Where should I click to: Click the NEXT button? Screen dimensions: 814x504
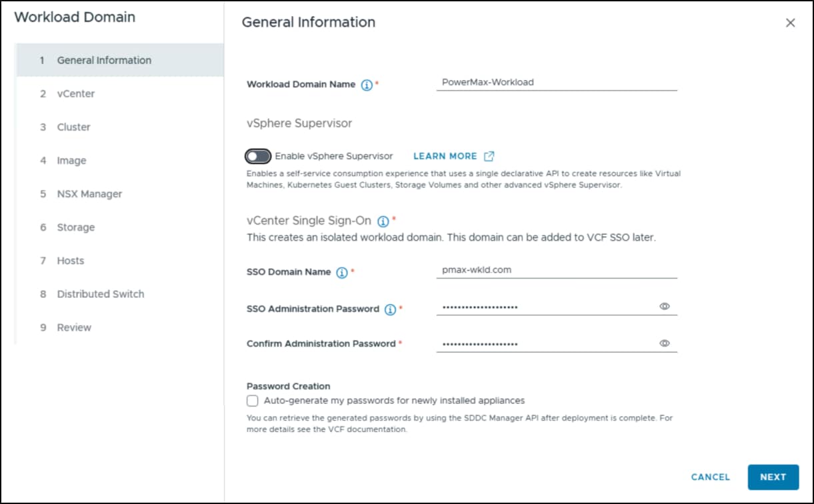(x=773, y=477)
